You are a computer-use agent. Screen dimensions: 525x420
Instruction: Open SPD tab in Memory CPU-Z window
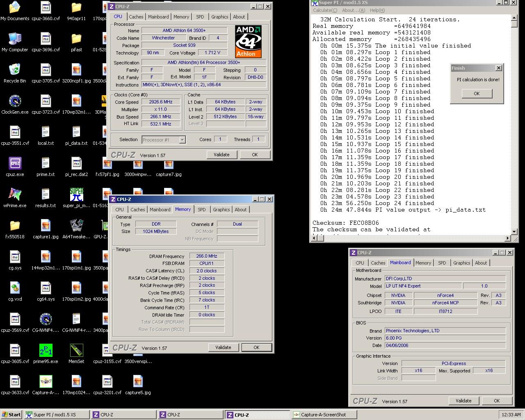pyautogui.click(x=202, y=210)
